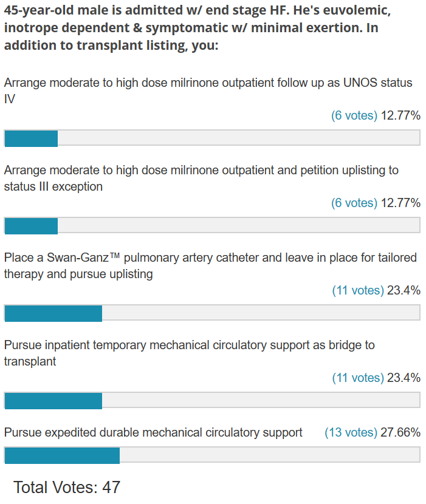Open the 11 votes link for Swan-Ganz catheter option

[x=358, y=290]
